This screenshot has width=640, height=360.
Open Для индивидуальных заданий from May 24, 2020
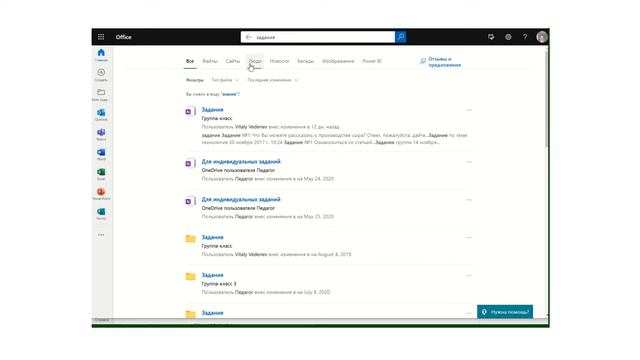(x=241, y=161)
